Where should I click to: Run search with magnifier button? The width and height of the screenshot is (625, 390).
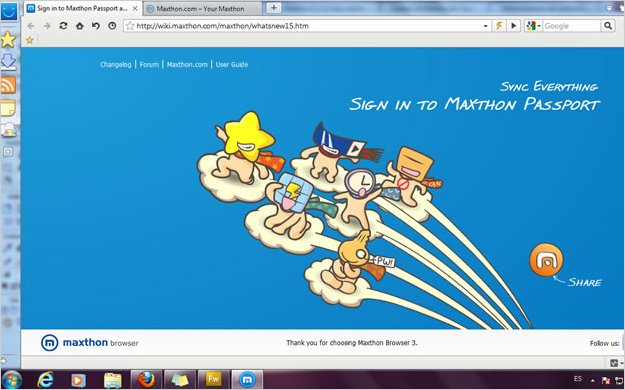(607, 26)
